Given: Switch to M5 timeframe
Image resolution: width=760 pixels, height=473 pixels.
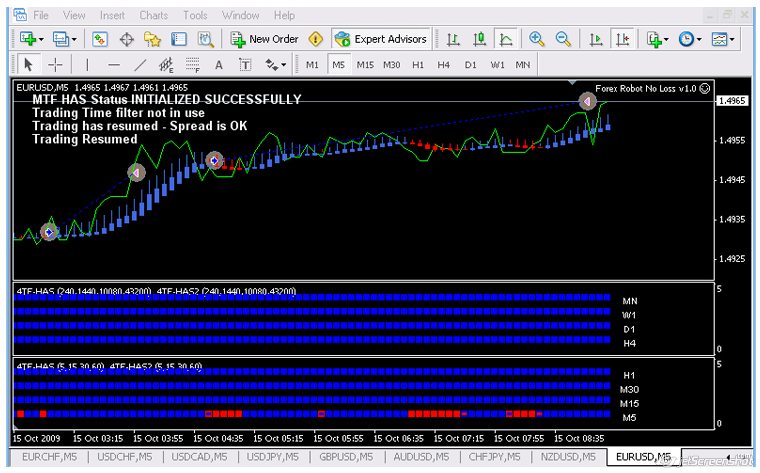Looking at the screenshot, I should coord(338,64).
